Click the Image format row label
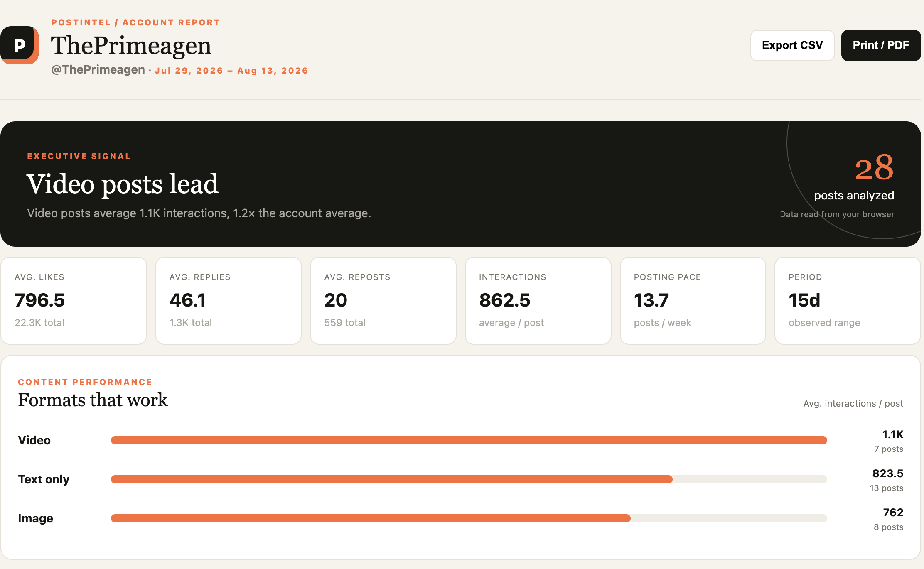924x569 pixels. pyautogui.click(x=35, y=518)
